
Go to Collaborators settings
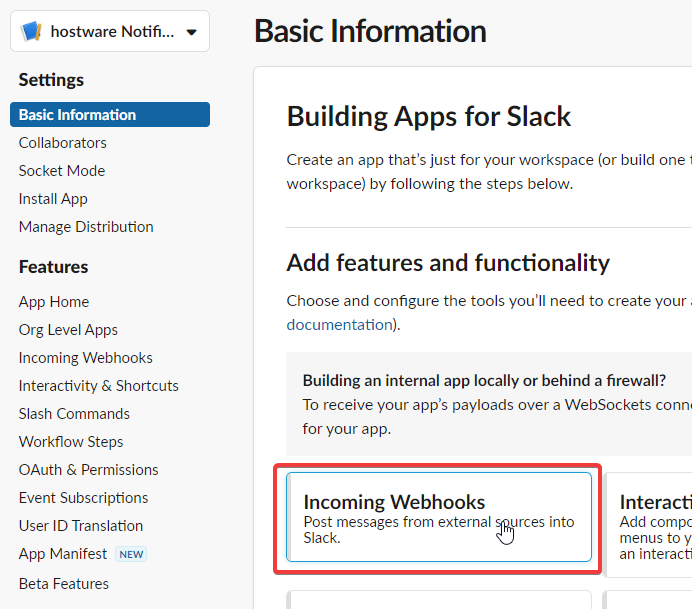(62, 143)
